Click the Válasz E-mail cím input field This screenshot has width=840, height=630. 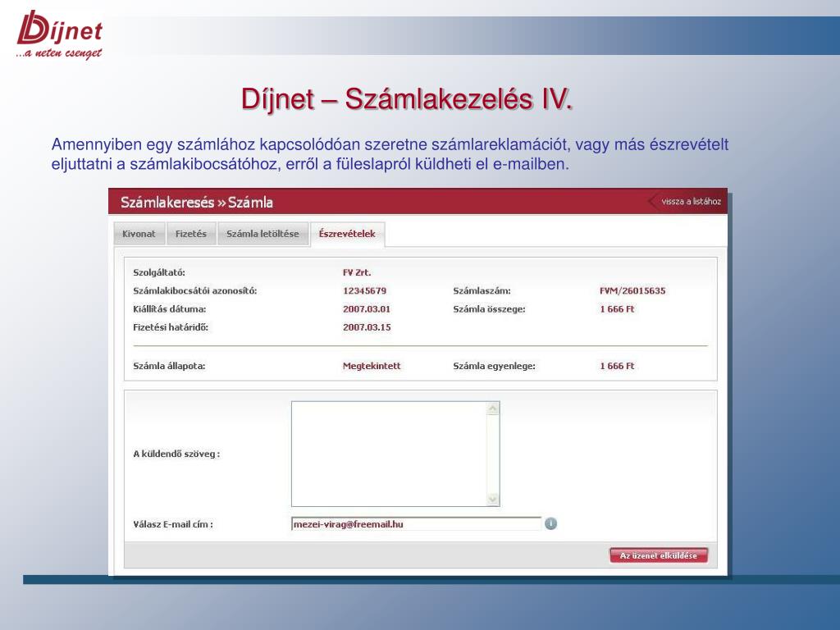tap(416, 524)
